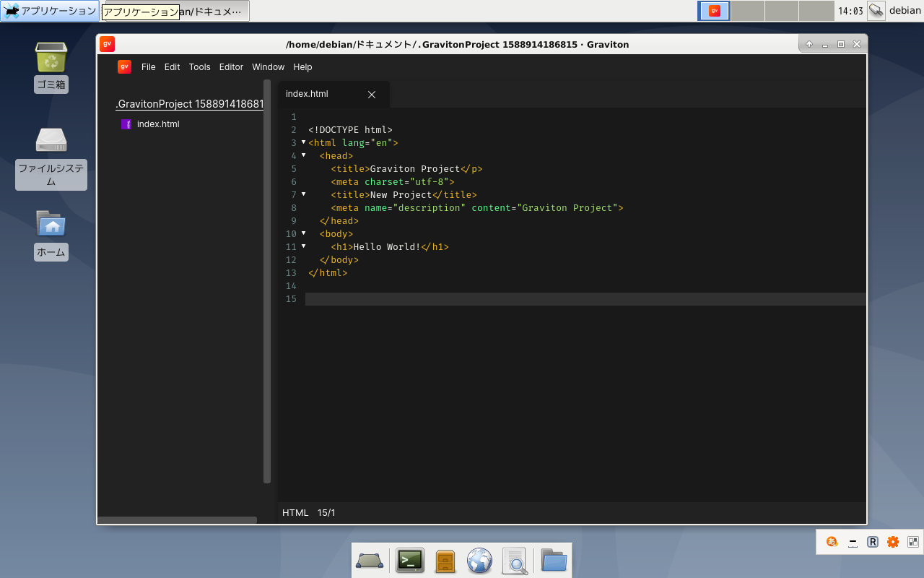The image size is (924, 578).
Task: Close the index.html editor tab
Action: pyautogui.click(x=372, y=95)
